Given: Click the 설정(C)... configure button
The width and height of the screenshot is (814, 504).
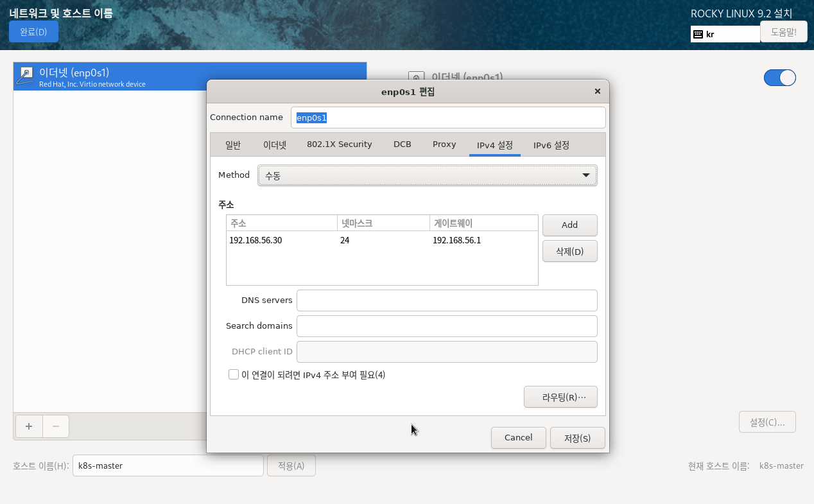Looking at the screenshot, I should (767, 422).
